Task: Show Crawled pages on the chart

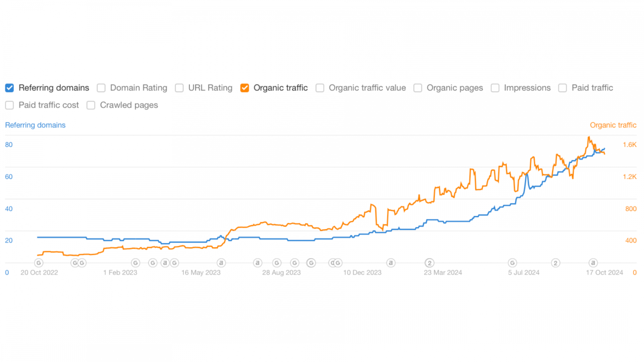Action: click(91, 105)
